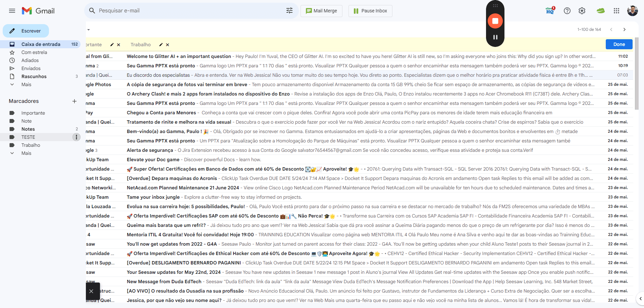Open Caixa de entrada folder

pos(40,44)
